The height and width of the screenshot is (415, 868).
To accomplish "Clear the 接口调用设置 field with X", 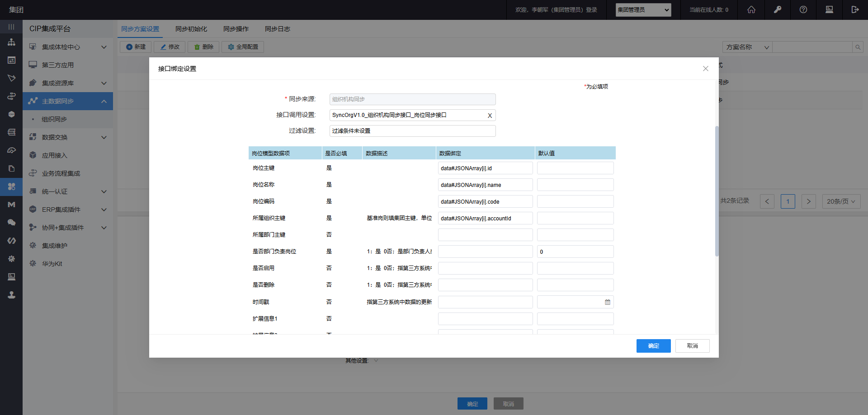I will (490, 116).
